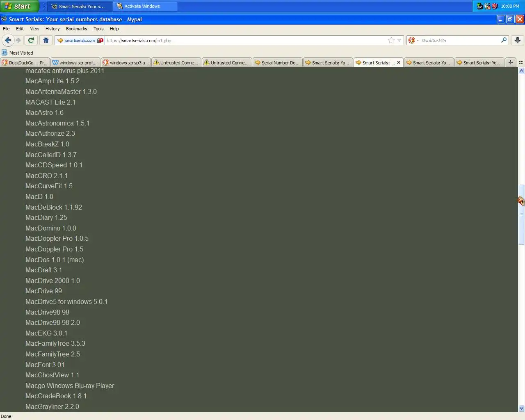
Task: Click the smartserials.com site identity icon
Action: (x=80, y=41)
